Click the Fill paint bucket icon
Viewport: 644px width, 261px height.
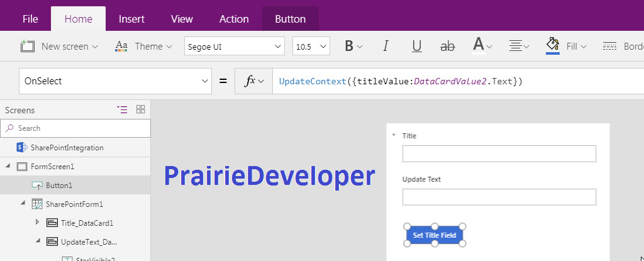click(553, 45)
